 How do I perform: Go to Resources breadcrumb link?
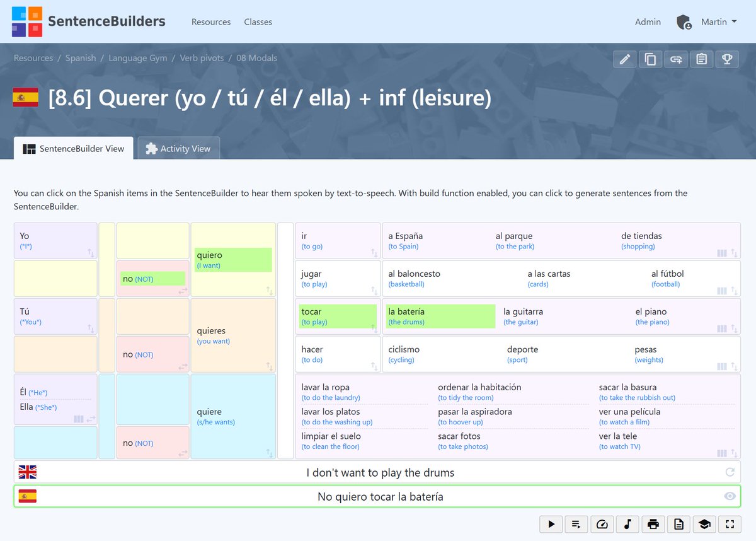click(x=33, y=57)
